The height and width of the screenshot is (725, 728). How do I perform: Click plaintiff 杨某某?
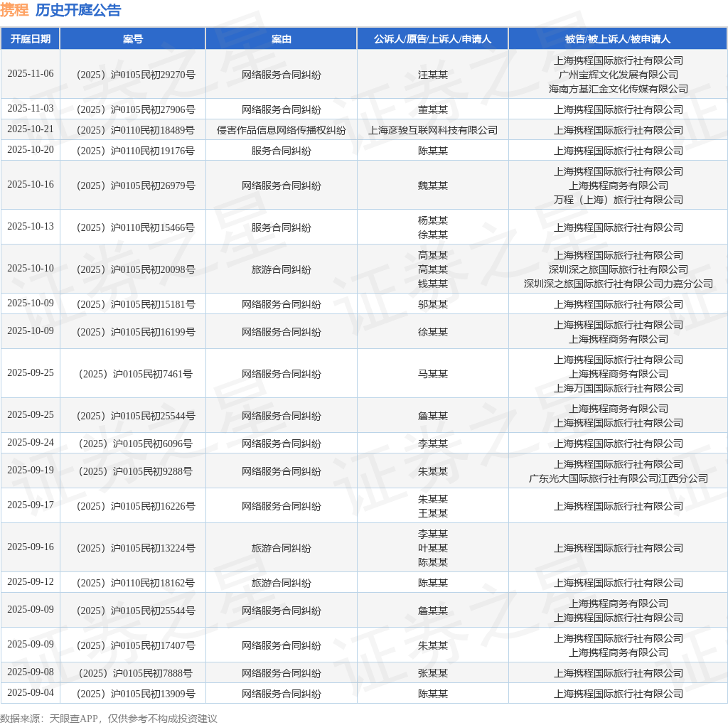pyautogui.click(x=433, y=220)
